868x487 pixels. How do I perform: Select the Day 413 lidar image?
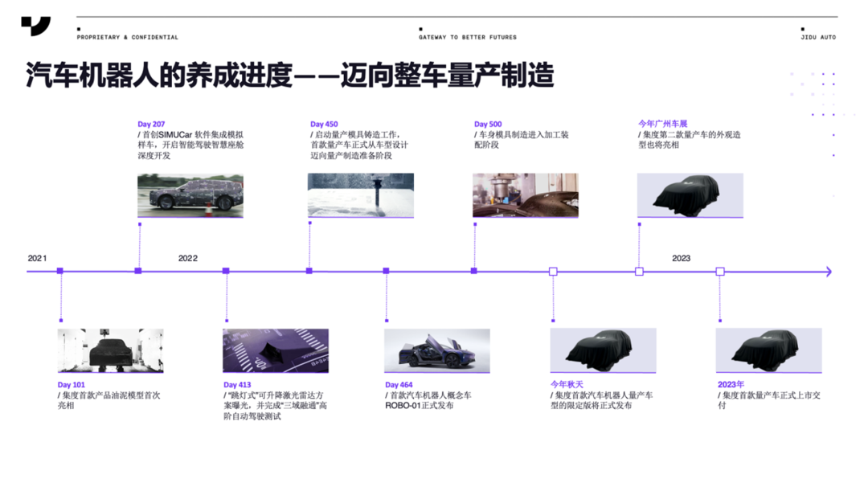coord(276,350)
